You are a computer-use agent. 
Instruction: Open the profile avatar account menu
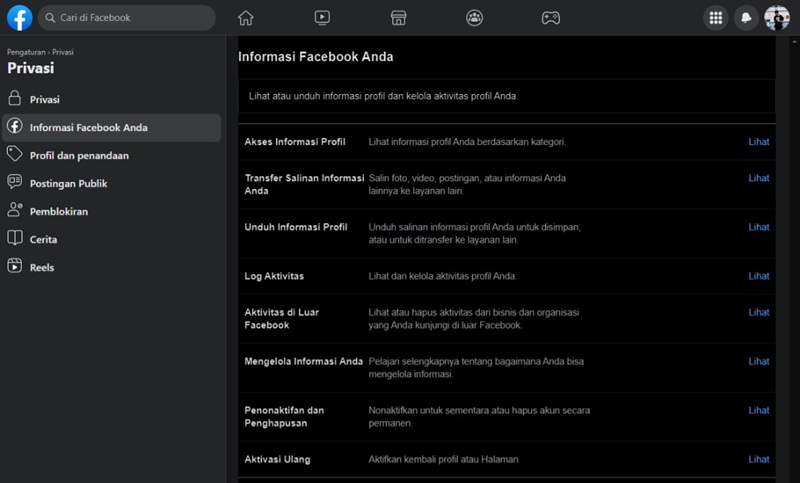[x=777, y=17]
